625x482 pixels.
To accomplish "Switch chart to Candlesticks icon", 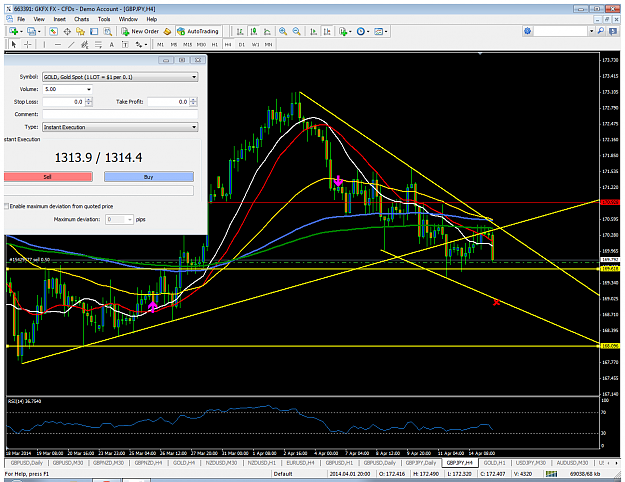I will pos(254,31).
